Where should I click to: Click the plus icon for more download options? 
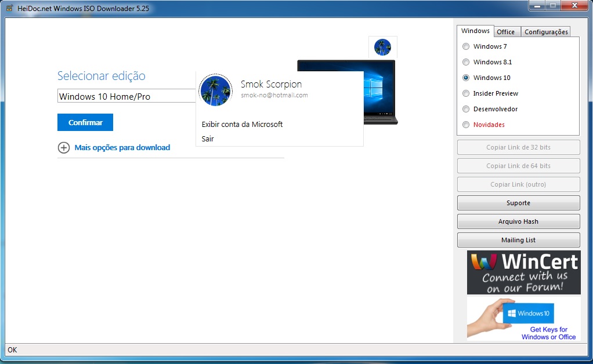pos(64,148)
